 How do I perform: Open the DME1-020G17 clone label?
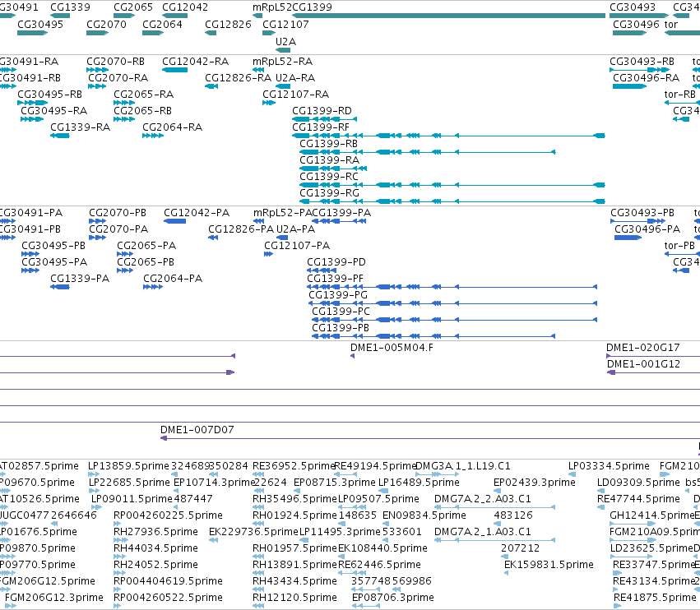point(643,348)
